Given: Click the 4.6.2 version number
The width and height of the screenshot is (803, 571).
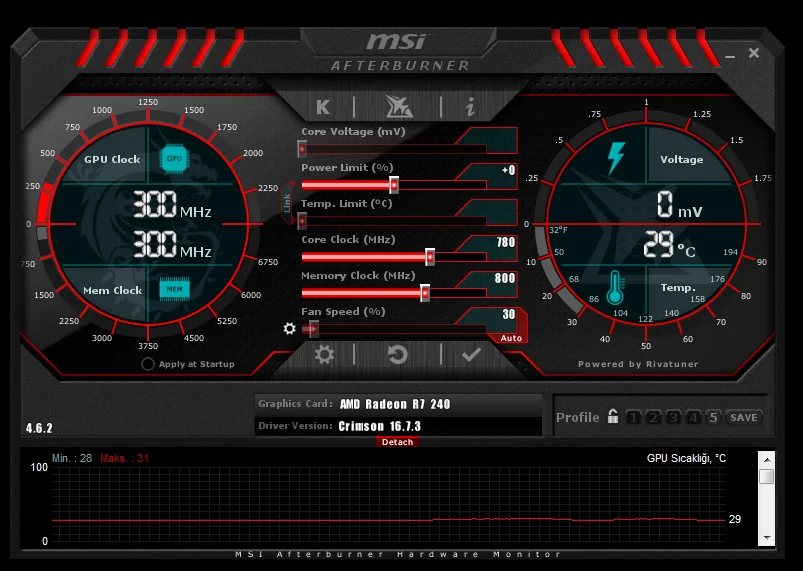Looking at the screenshot, I should 39,428.
